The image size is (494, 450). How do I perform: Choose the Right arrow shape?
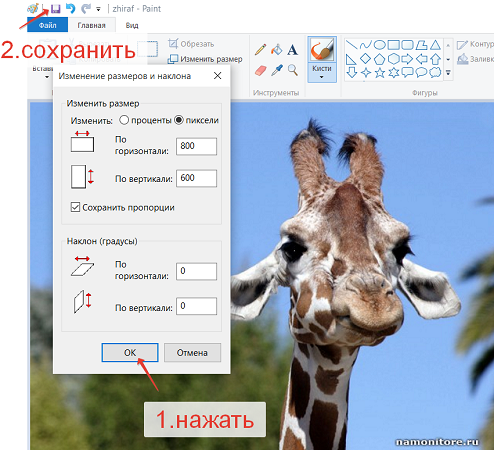coord(407,59)
